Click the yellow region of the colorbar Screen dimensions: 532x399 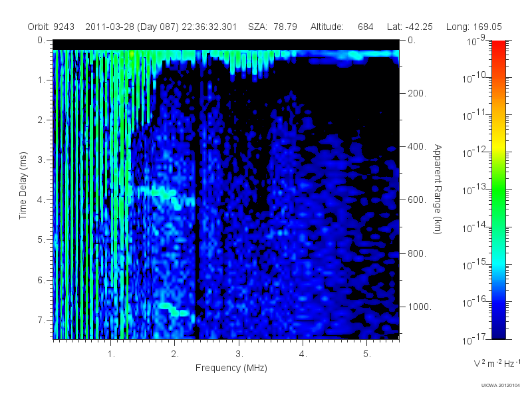point(499,144)
